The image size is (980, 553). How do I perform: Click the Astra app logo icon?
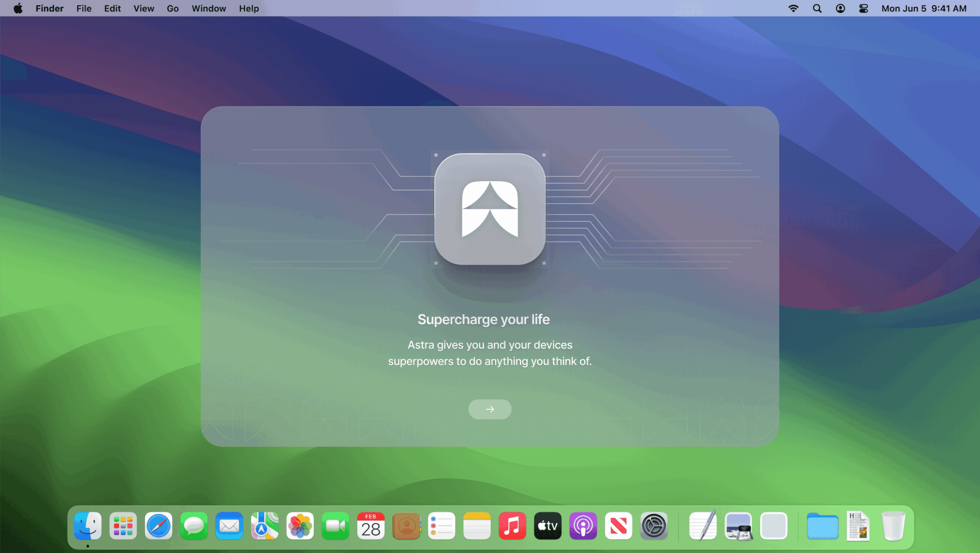coord(490,209)
